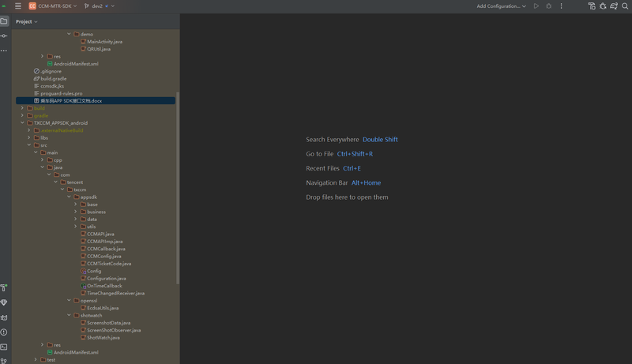Click the Search Everywhere magnifier icon
The height and width of the screenshot is (364, 632).
click(625, 6)
